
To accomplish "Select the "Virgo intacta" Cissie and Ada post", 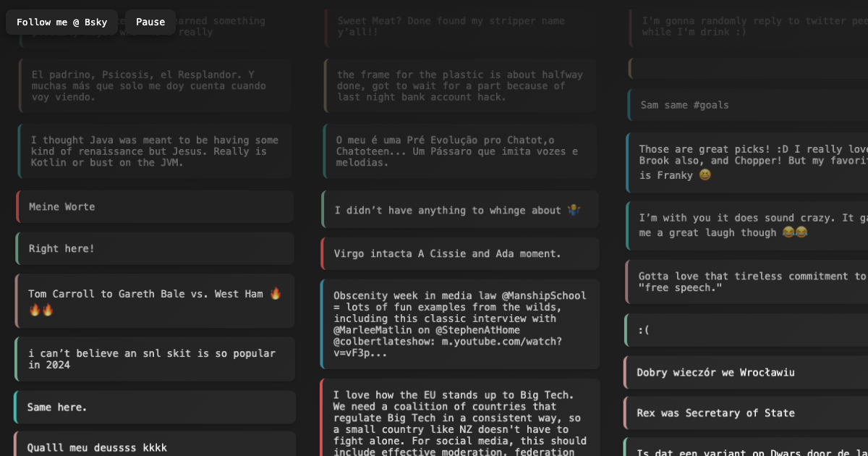I will coord(460,254).
